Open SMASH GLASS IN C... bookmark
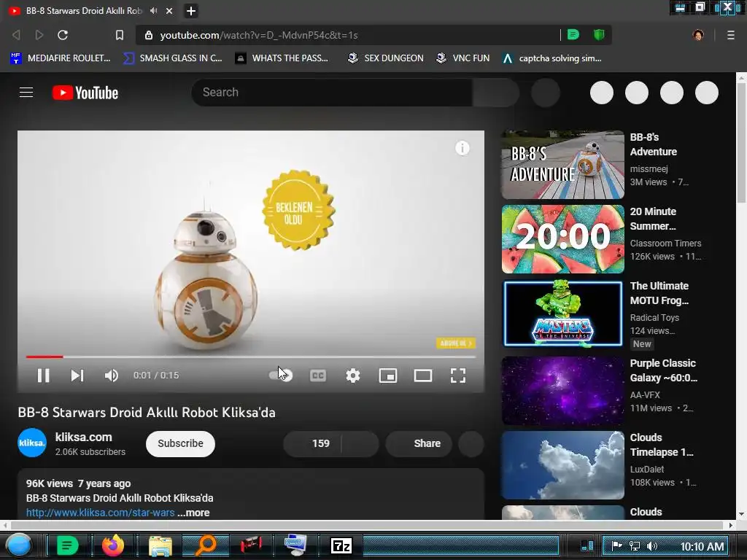Viewport: 747px width, 560px height. pyautogui.click(x=172, y=58)
